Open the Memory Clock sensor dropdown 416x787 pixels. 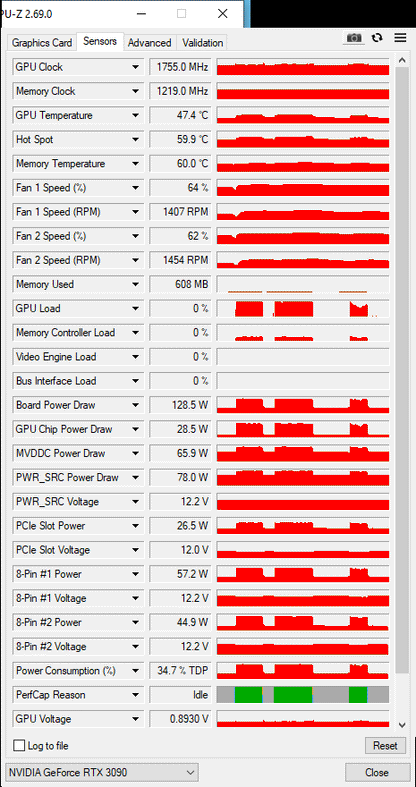click(135, 91)
